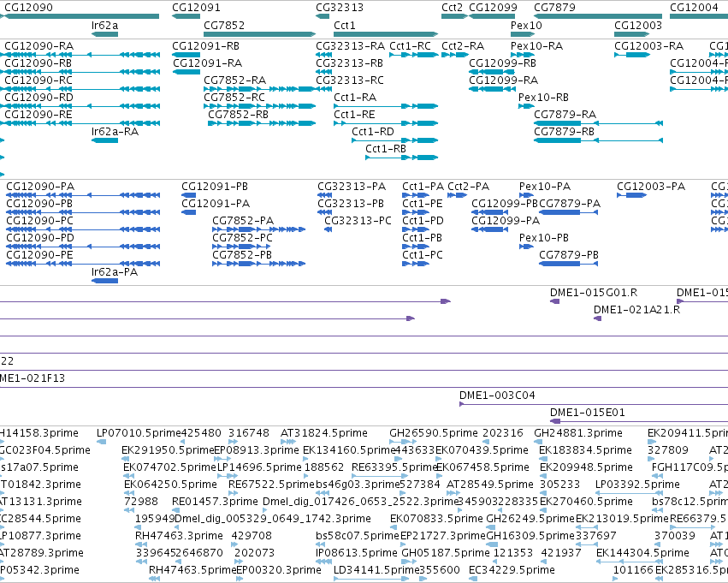Click BAC end DME1-015G01.R
The height and width of the screenshot is (583, 728).
click(594, 293)
